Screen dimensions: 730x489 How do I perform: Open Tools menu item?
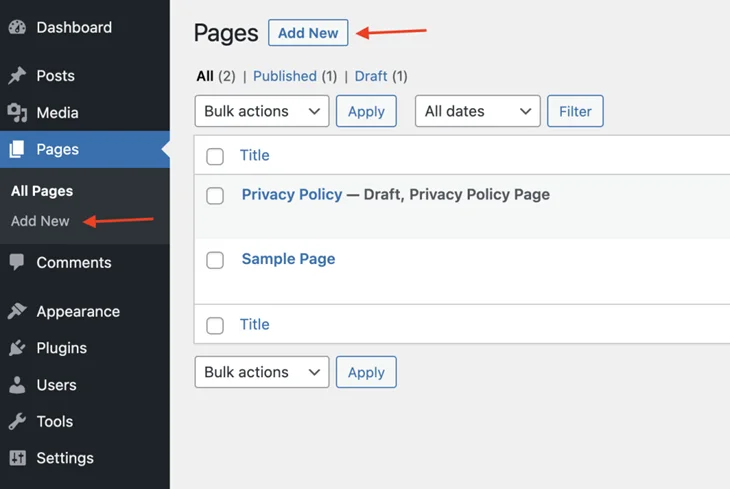point(85,421)
